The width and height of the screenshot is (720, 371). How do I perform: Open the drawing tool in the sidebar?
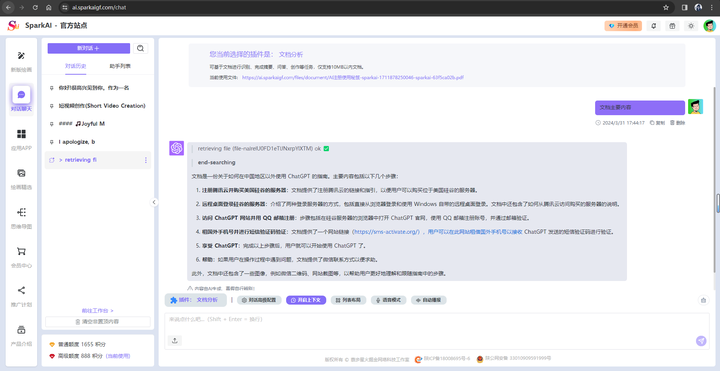point(21,62)
